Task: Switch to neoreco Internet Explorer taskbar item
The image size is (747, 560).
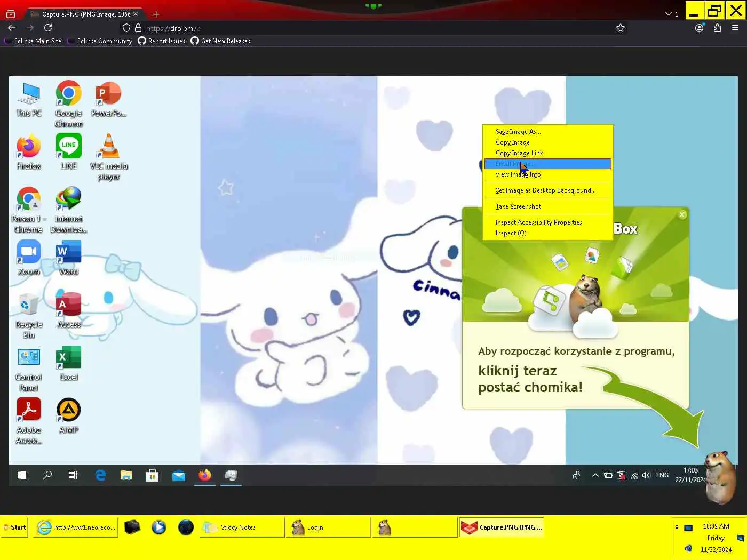Action: [x=75, y=527]
